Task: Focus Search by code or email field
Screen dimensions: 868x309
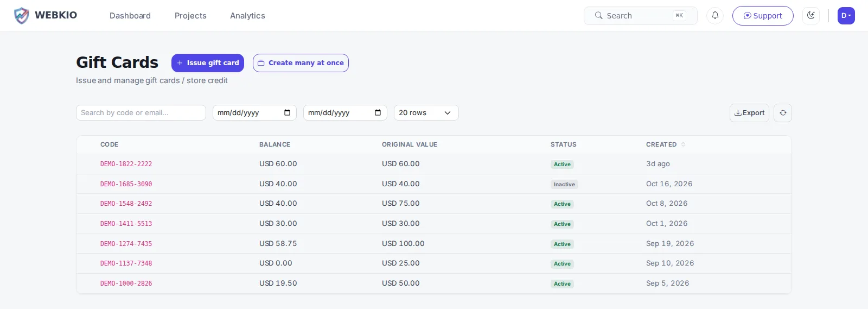Action: click(x=141, y=113)
